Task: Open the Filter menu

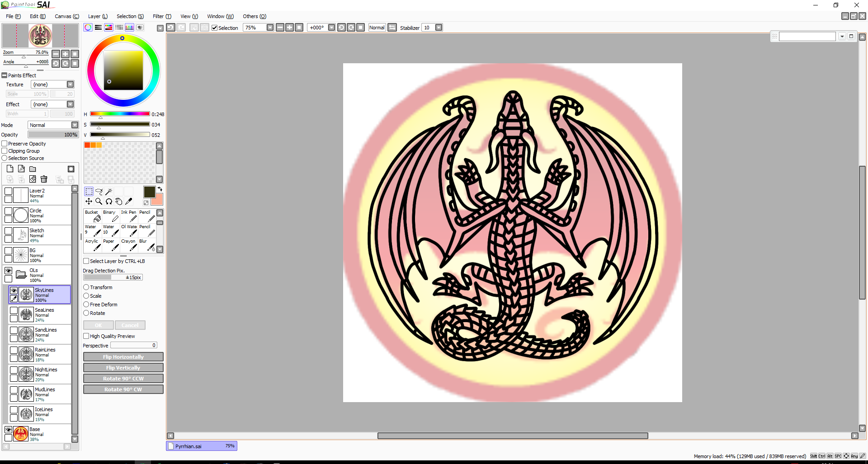Action: [161, 16]
